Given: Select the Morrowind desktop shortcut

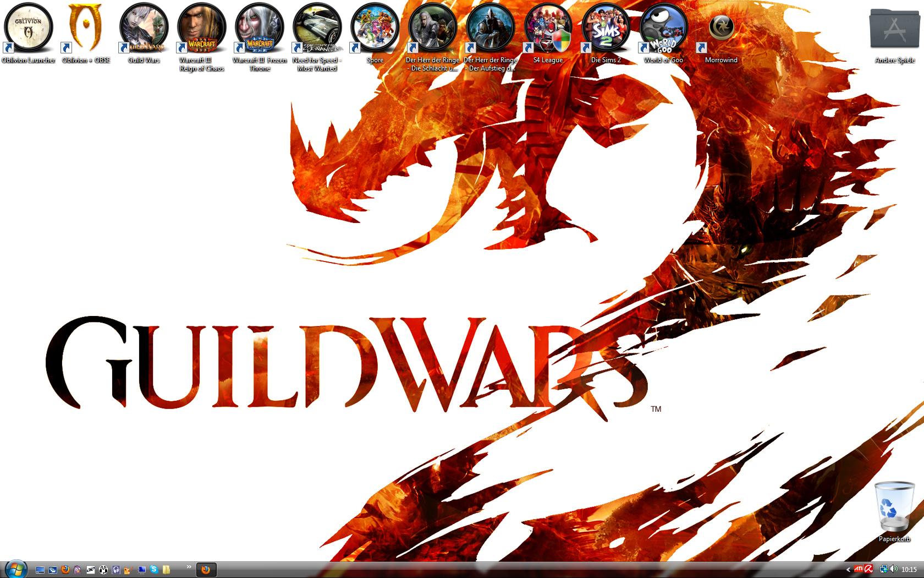Looking at the screenshot, I should (721, 28).
